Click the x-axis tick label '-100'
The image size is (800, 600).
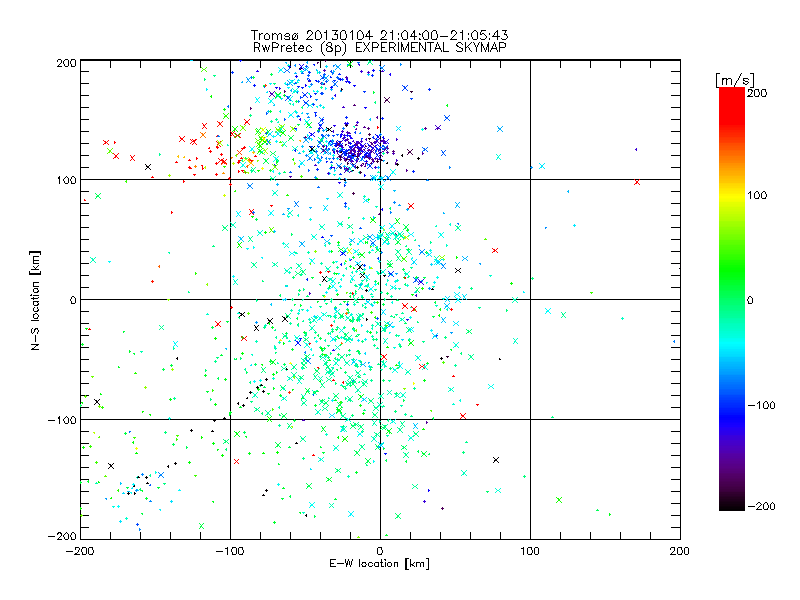click(230, 551)
